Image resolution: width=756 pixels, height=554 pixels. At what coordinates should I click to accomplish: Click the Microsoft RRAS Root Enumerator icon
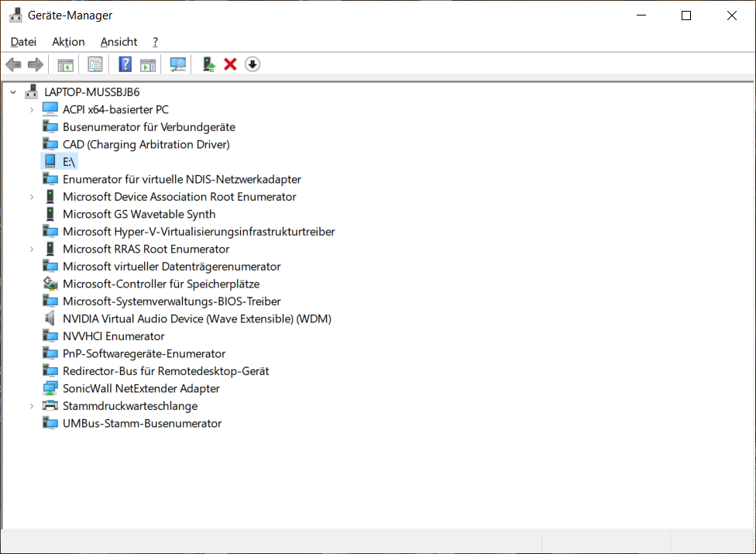(x=50, y=248)
